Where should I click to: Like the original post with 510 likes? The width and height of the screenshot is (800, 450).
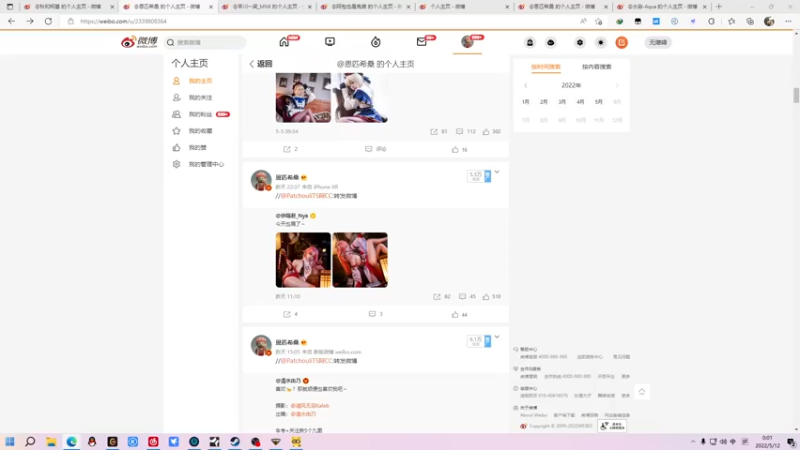(492, 296)
